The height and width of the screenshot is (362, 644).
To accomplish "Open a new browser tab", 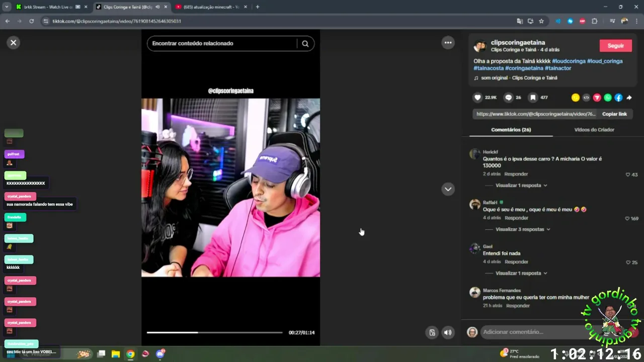I will tap(258, 7).
